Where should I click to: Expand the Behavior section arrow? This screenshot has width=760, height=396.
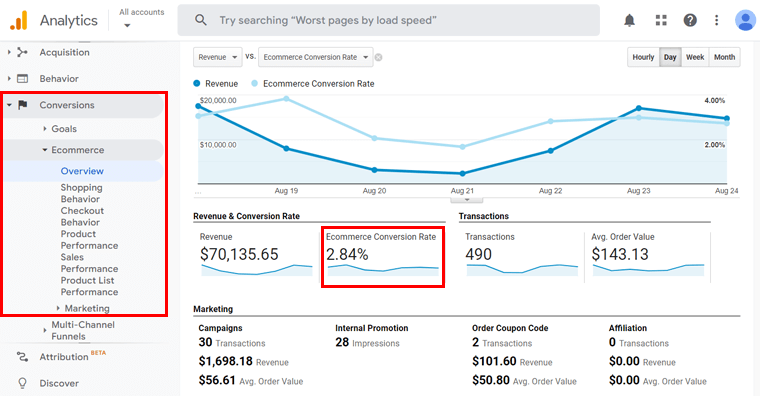pos(9,79)
